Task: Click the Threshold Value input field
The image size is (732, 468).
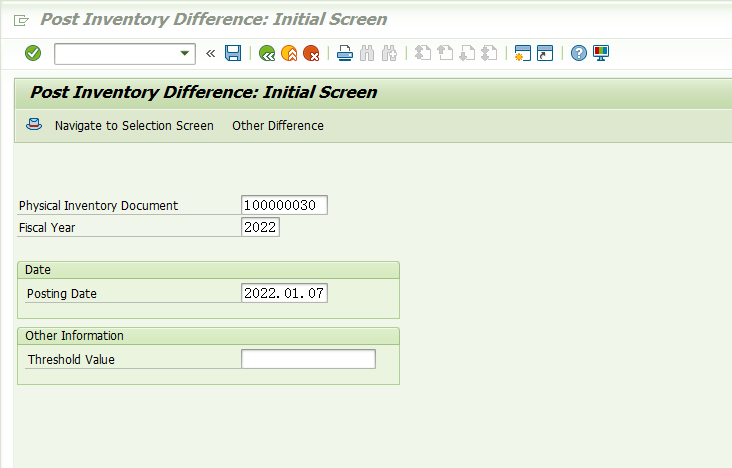Action: click(x=308, y=359)
